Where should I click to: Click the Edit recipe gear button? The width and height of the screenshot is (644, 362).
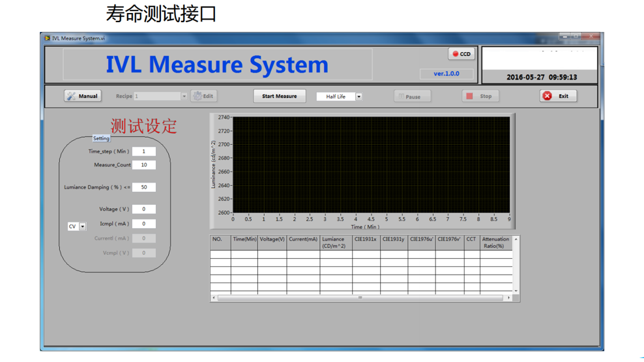pos(203,96)
